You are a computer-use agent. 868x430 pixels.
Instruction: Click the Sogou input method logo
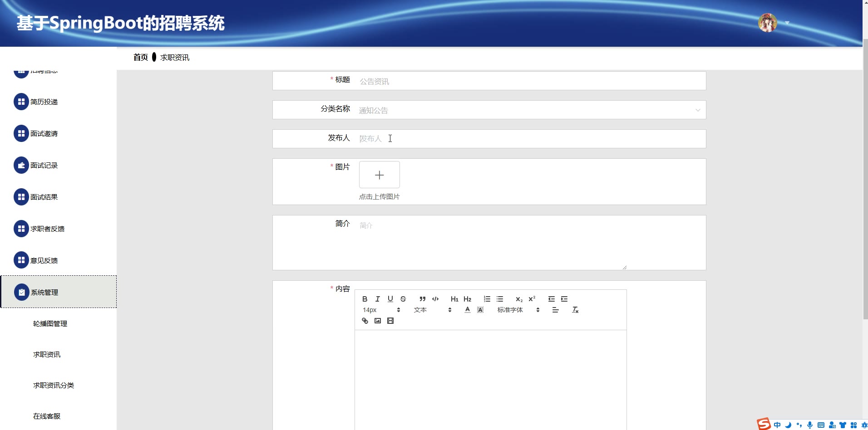tap(764, 424)
